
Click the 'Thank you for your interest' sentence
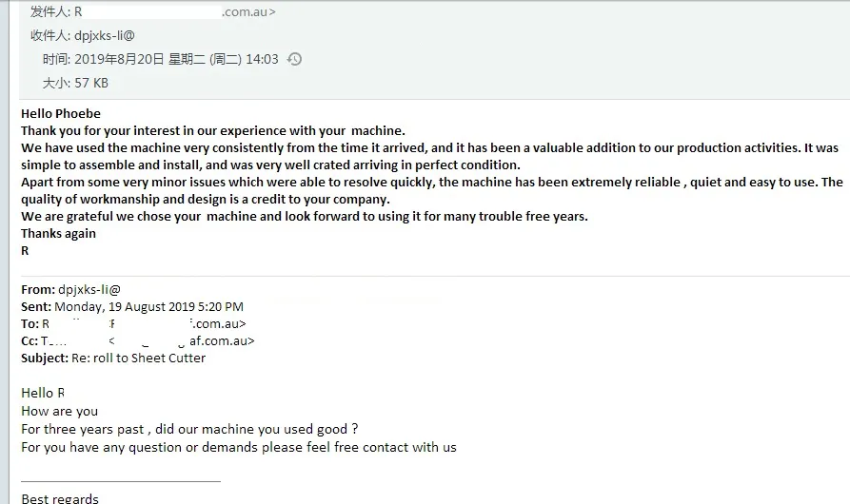tap(213, 130)
